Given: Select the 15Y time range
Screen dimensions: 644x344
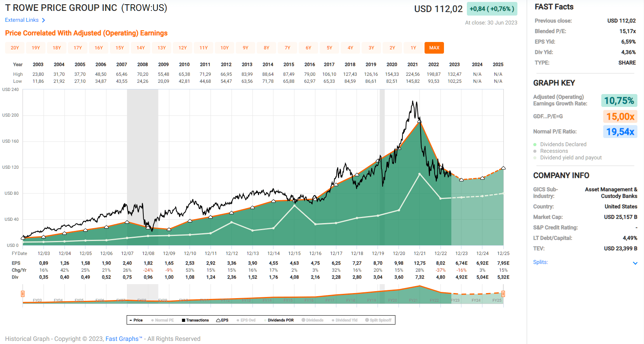Looking at the screenshot, I should tap(120, 48).
